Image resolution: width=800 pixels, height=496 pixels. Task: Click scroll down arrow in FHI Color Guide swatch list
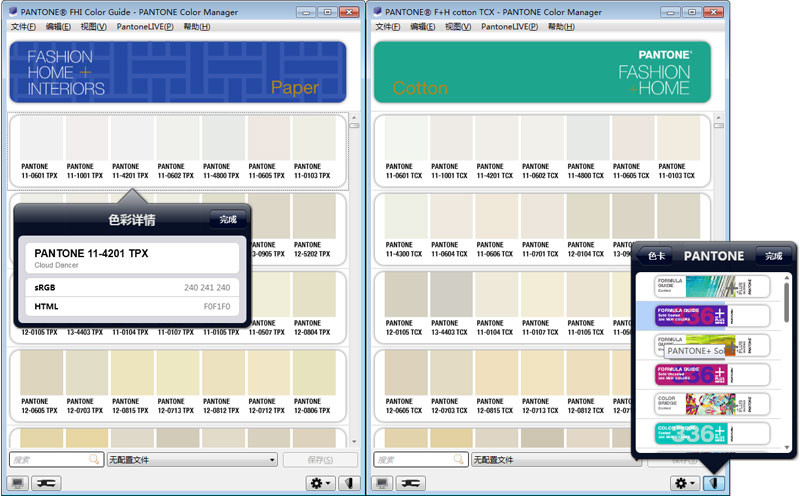(354, 441)
